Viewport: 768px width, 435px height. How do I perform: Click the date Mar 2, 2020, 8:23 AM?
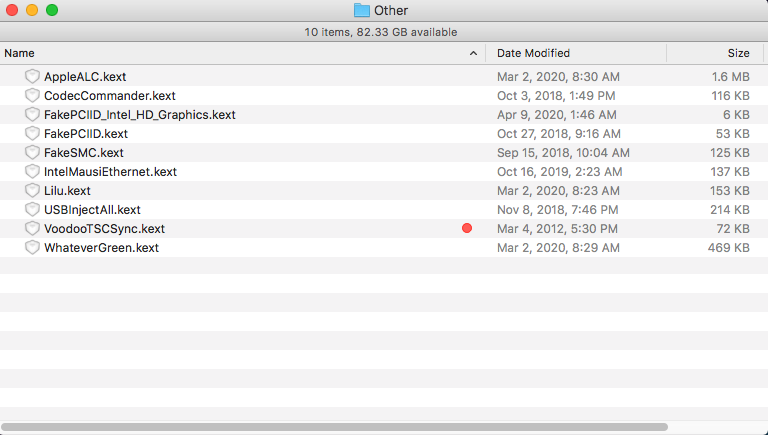pos(558,191)
